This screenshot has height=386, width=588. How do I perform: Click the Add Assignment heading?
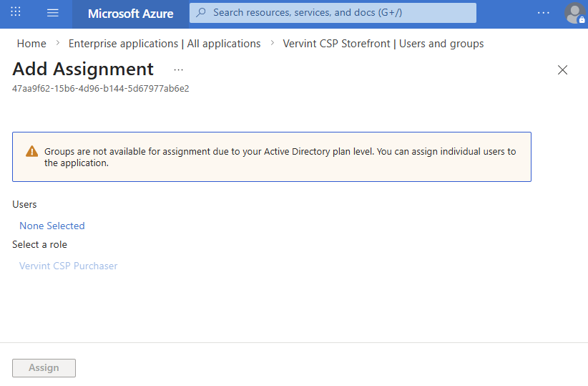tap(83, 69)
